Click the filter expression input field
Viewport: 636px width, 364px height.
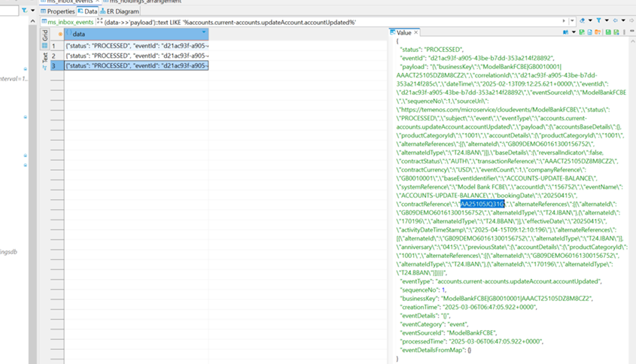click(301, 22)
